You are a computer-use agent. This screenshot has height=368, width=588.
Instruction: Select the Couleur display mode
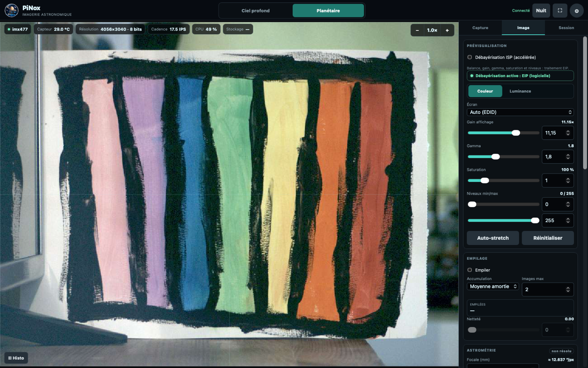coord(485,91)
